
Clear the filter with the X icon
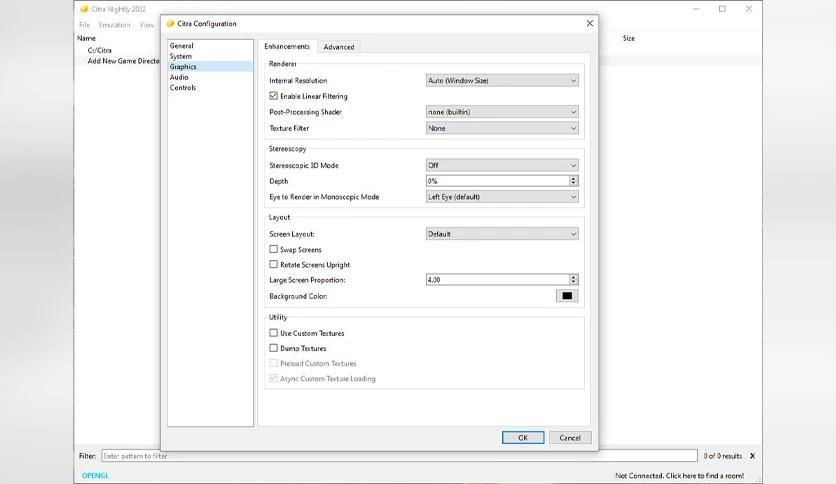click(x=752, y=456)
